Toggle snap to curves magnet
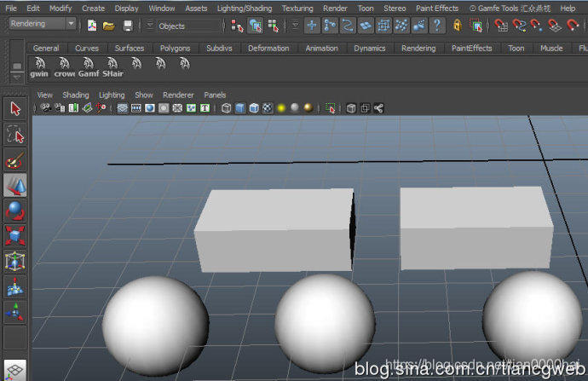 [x=519, y=26]
